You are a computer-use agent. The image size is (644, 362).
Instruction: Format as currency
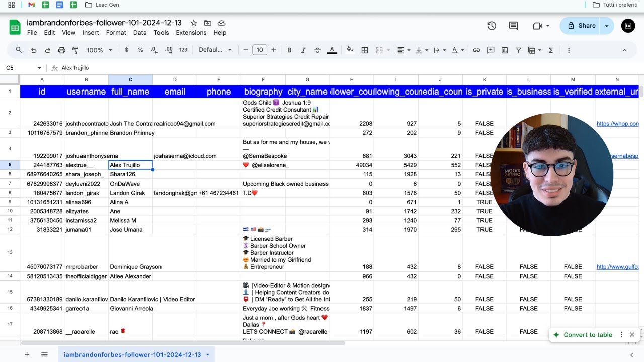126,50
